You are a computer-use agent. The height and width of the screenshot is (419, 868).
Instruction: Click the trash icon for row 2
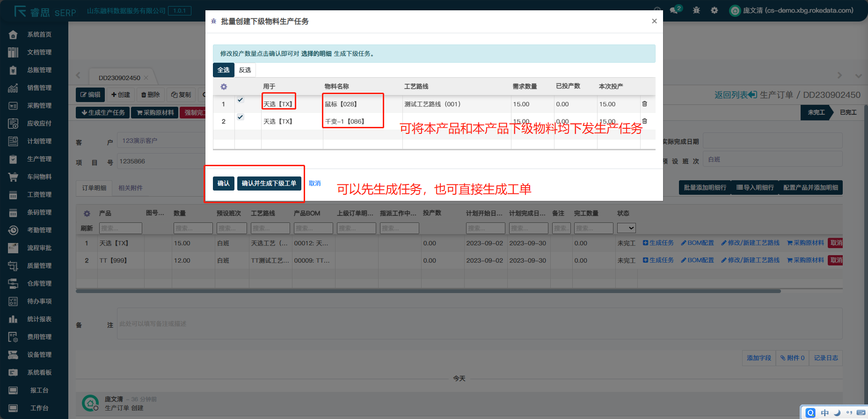pyautogui.click(x=644, y=121)
